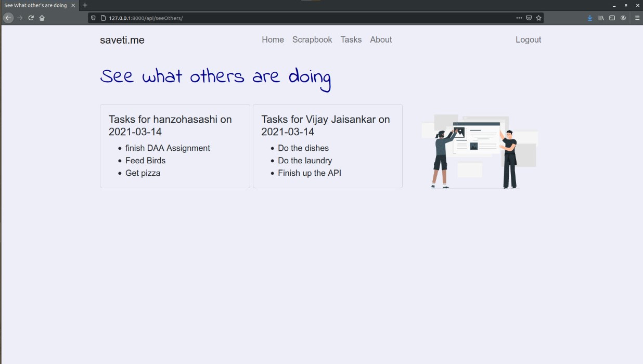Close the browser window

point(637,5)
